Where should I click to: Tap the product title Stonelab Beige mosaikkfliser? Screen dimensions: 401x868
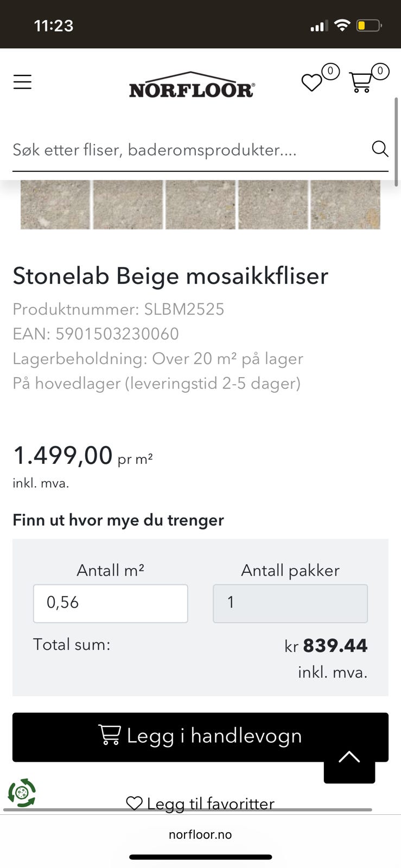(170, 276)
